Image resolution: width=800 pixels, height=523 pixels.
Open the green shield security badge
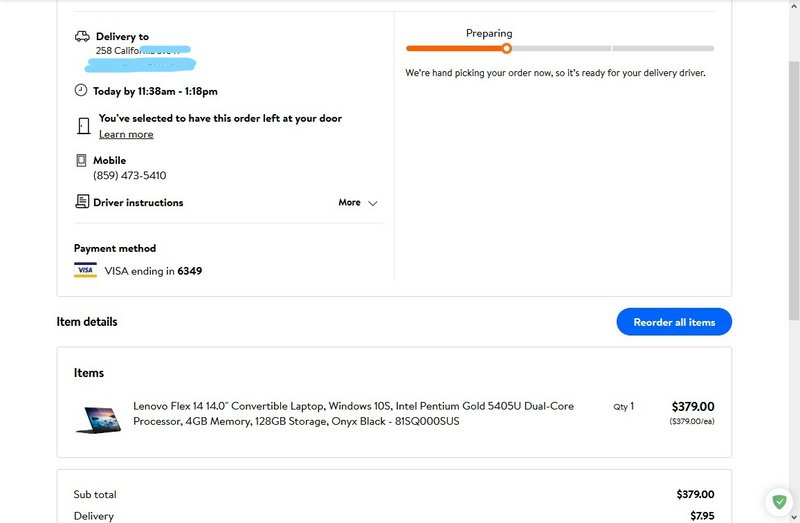click(778, 501)
